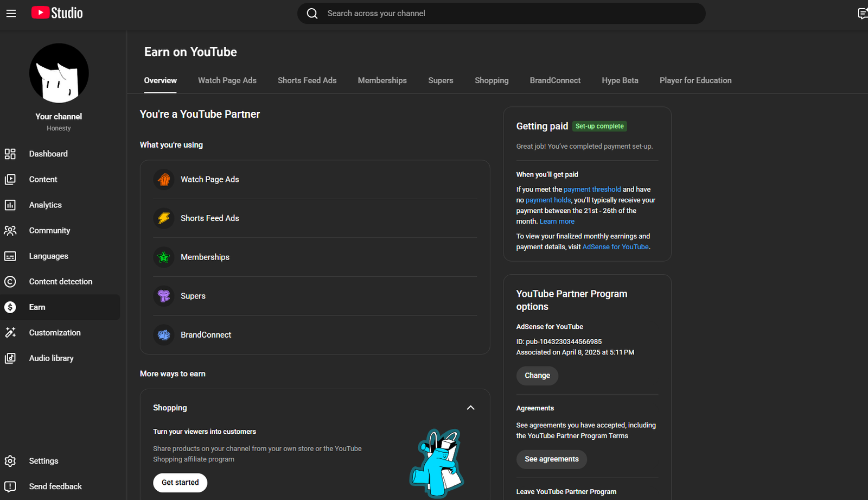Select the Supers tab
Screen dimensions: 868x500
coord(441,80)
